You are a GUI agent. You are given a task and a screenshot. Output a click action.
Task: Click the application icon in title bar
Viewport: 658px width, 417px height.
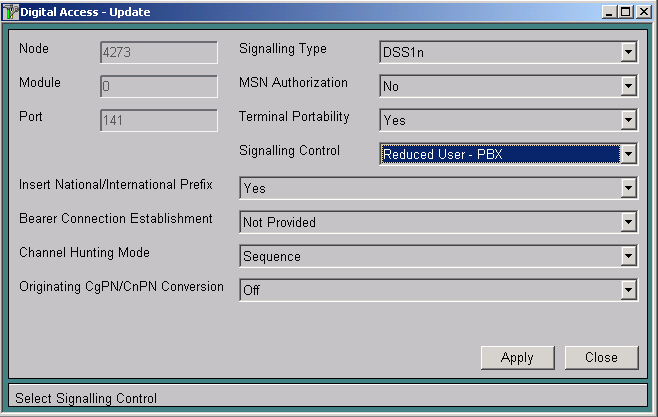tap(10, 11)
